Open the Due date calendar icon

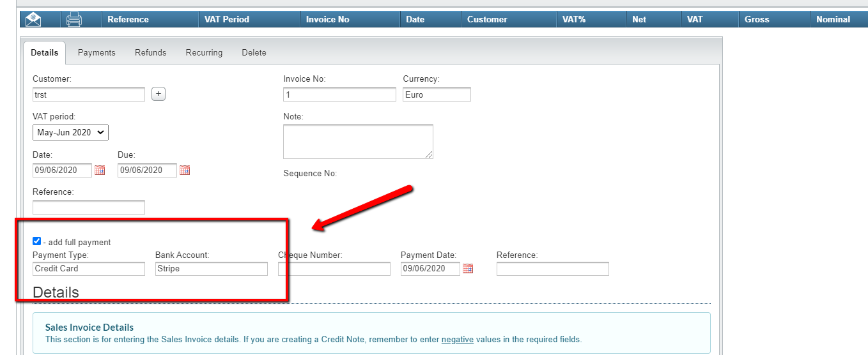click(x=185, y=170)
